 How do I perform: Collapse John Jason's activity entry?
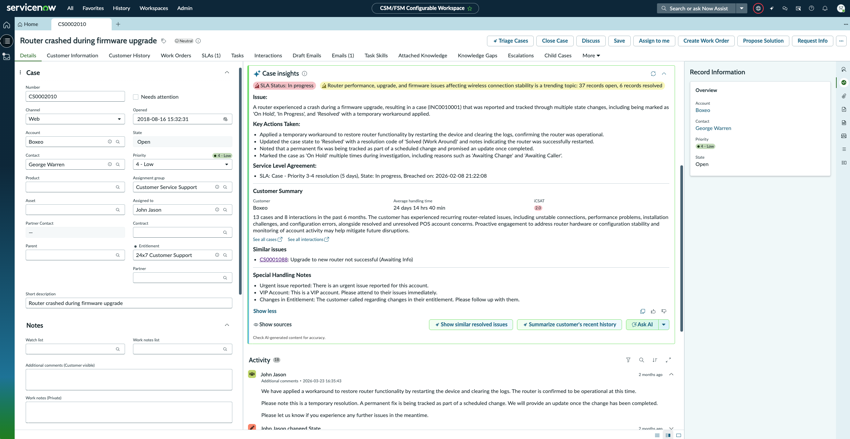(x=672, y=374)
